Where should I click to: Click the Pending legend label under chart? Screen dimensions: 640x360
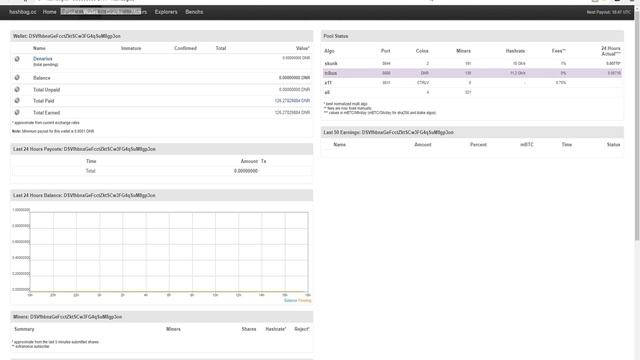tap(304, 300)
